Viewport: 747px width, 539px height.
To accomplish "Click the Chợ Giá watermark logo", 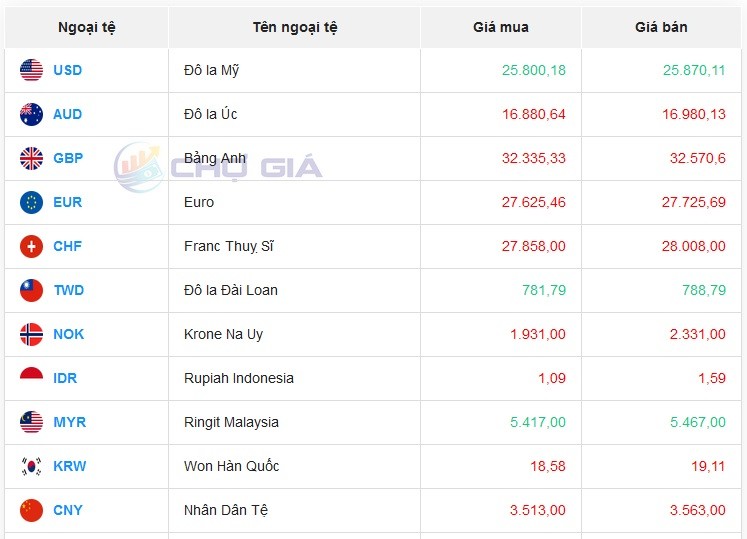I will click(x=218, y=167).
